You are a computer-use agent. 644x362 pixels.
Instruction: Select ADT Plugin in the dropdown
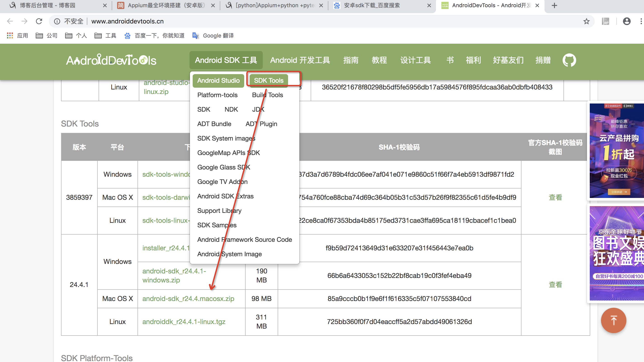click(261, 124)
